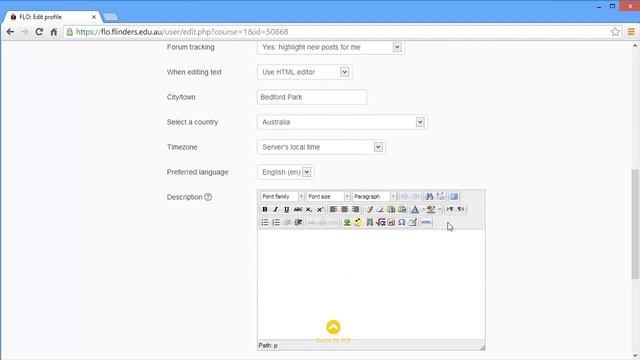Viewport: 640px width, 360px height.
Task: Toggle italic formatting in description editor
Action: point(276,209)
